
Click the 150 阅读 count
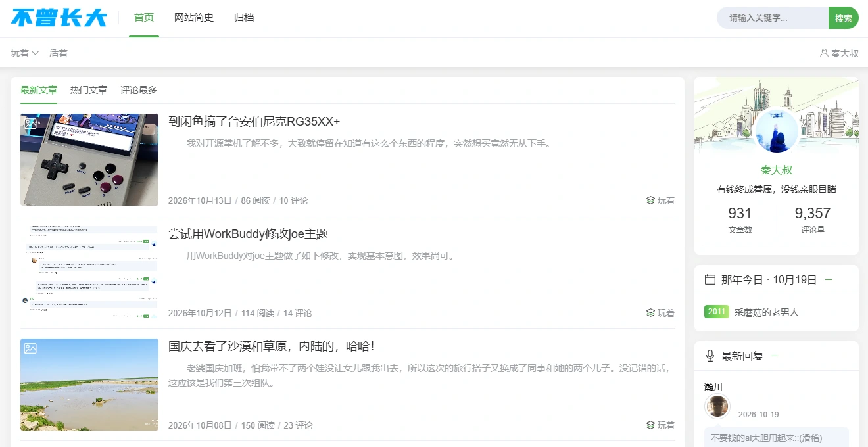[258, 425]
